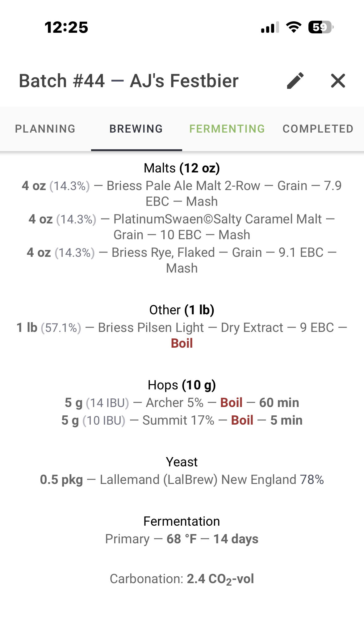The image size is (364, 636).
Task: Close the batch view with X
Action: (x=338, y=81)
